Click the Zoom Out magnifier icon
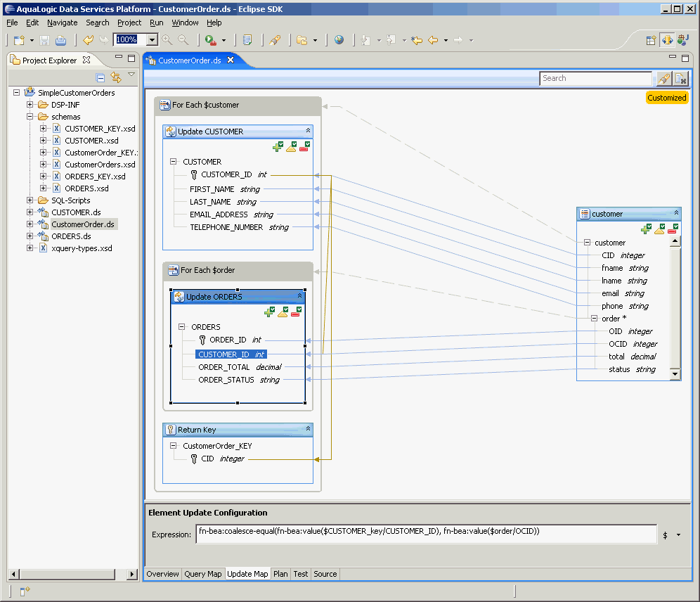This screenshot has width=700, height=602. 183,40
